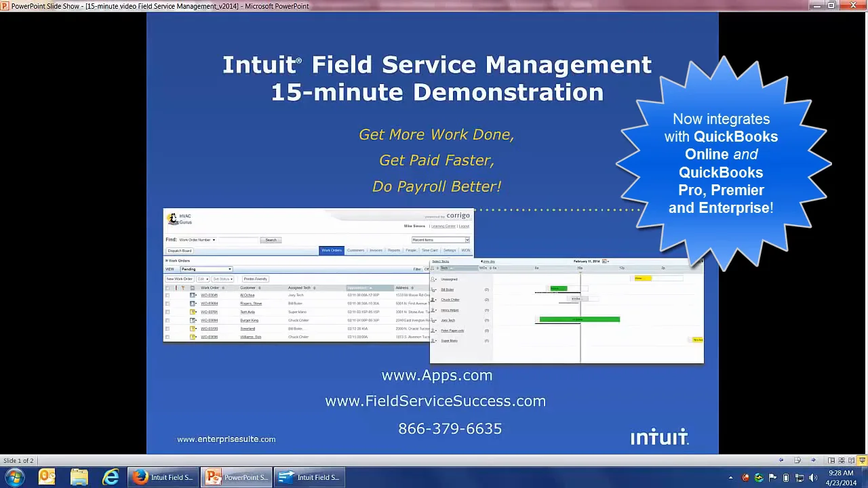Viewport: 868px width, 488px height.
Task: Open the network tray icon
Action: point(800,478)
